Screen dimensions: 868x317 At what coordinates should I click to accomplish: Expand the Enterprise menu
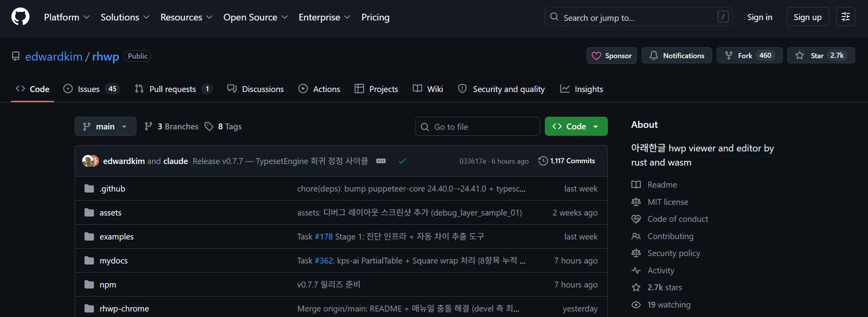[324, 17]
